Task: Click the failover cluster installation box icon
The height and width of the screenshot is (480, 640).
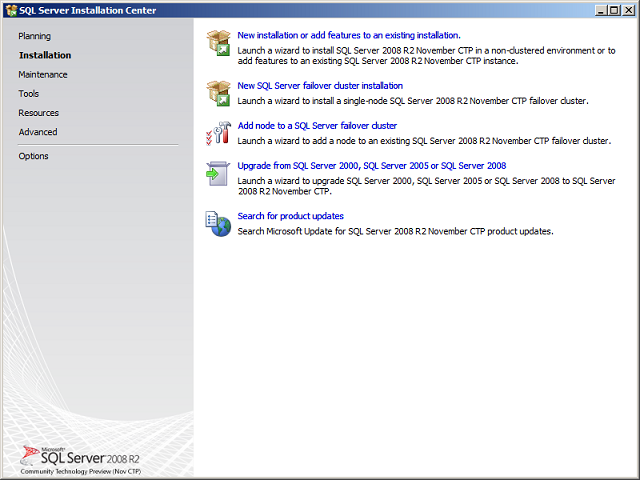Action: point(218,93)
